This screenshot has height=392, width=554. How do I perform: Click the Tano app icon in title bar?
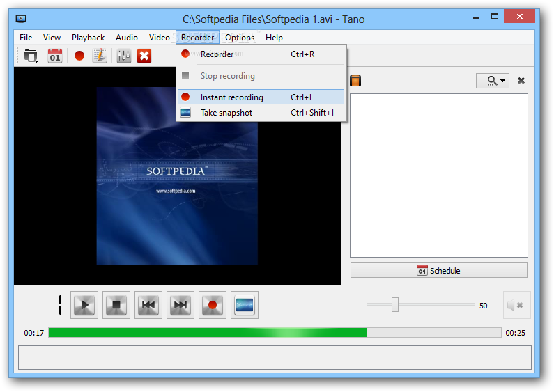[x=21, y=19]
